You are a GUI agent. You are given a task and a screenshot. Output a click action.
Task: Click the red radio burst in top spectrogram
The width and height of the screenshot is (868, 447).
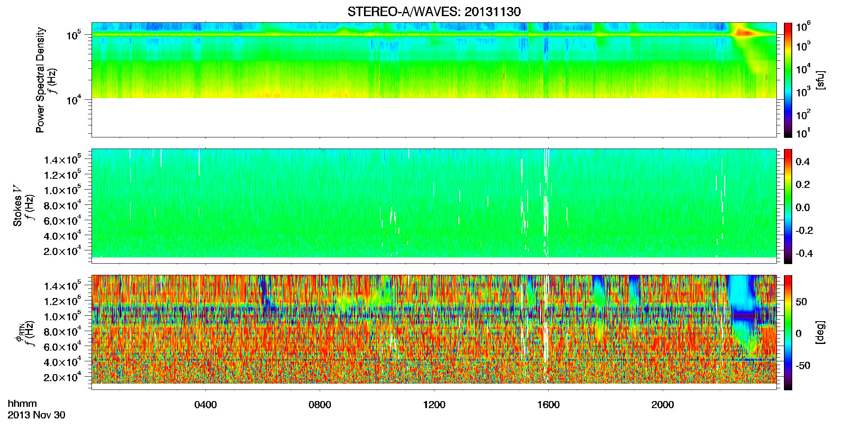click(745, 33)
